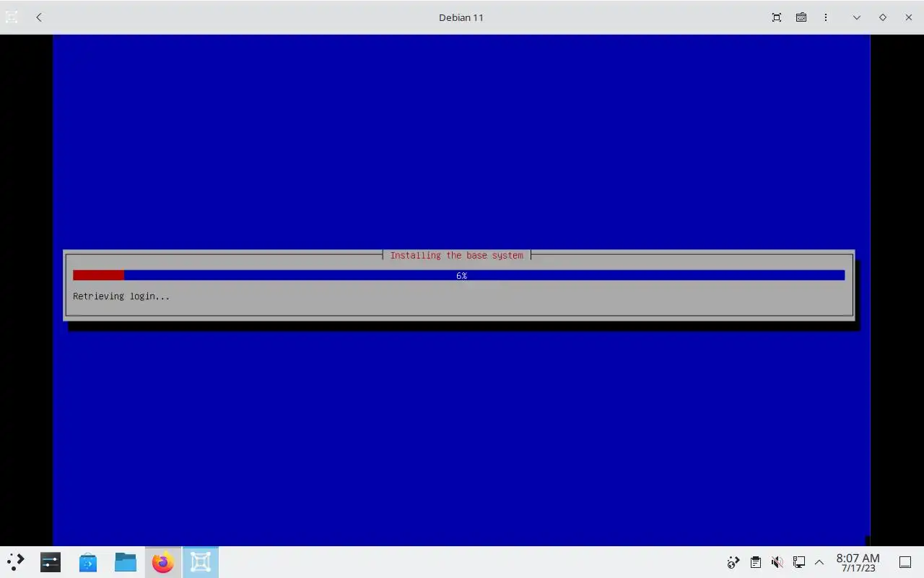Open the KDE application launcher

click(x=15, y=562)
